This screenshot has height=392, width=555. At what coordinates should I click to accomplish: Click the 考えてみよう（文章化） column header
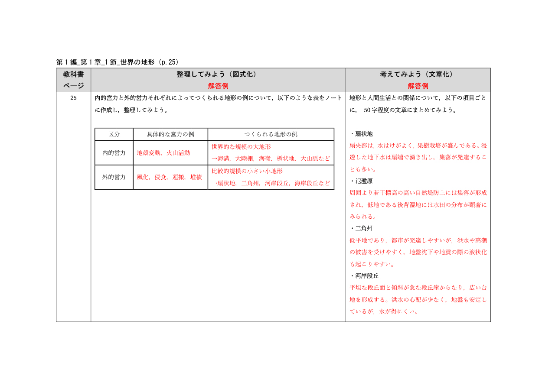pos(418,75)
